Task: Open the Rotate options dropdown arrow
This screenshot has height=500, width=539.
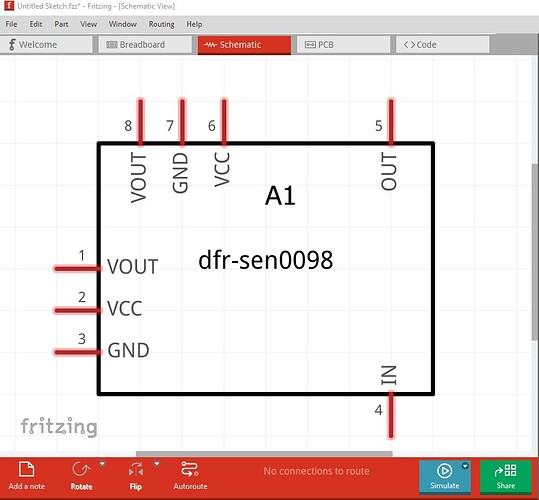Action: point(102,464)
